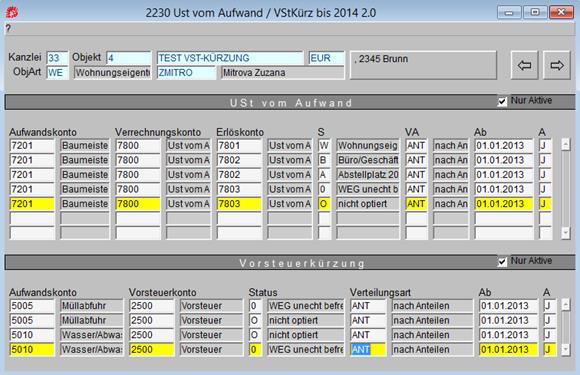Screen dimensions: 580x375
Task: Click yellow Status field 0 in bottom row
Action: pos(255,349)
